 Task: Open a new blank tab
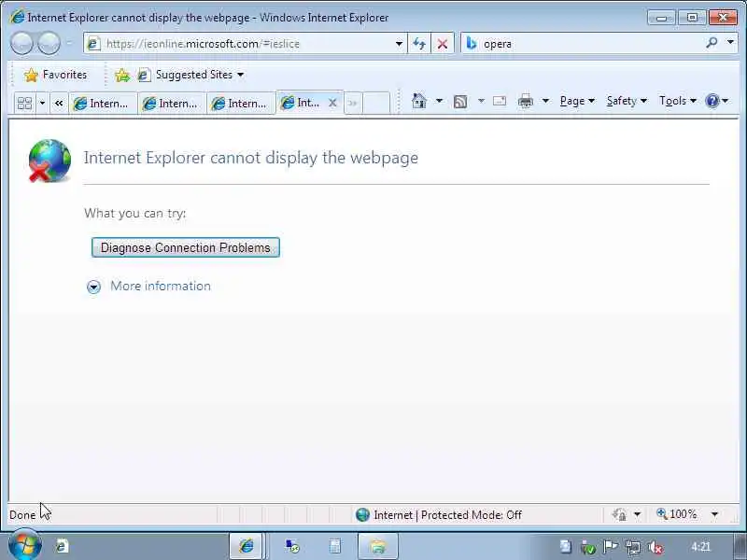[x=376, y=103]
